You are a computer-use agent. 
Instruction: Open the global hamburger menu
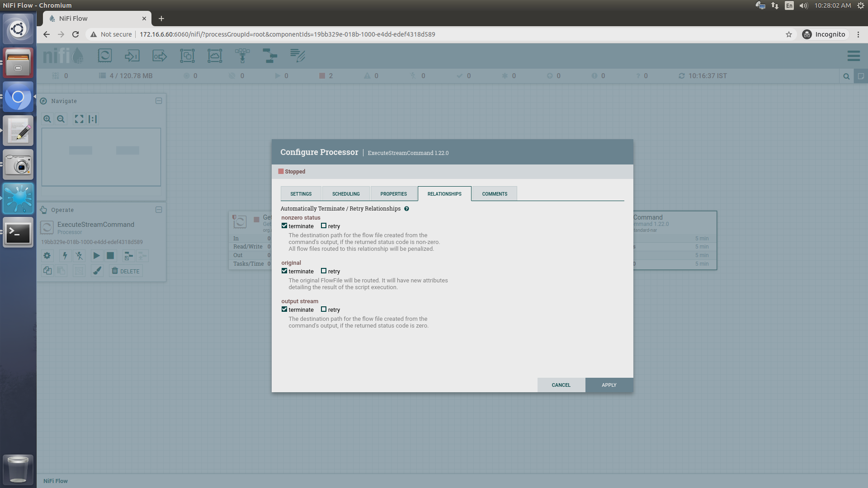854,56
